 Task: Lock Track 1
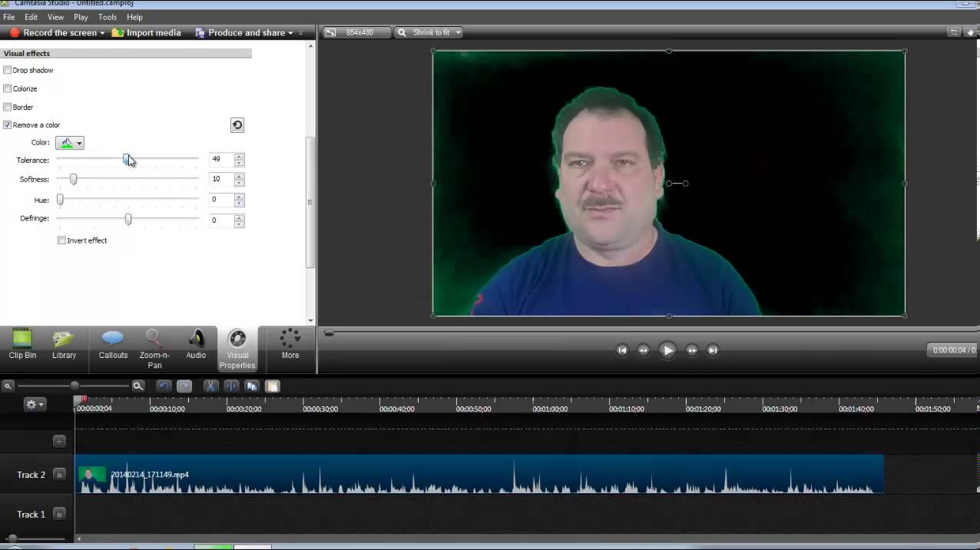pyautogui.click(x=59, y=514)
